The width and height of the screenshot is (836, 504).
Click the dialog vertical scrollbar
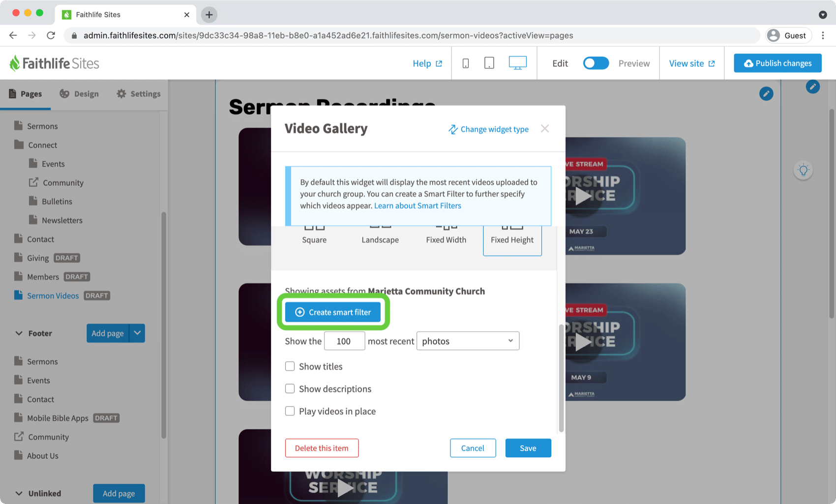[561, 378]
